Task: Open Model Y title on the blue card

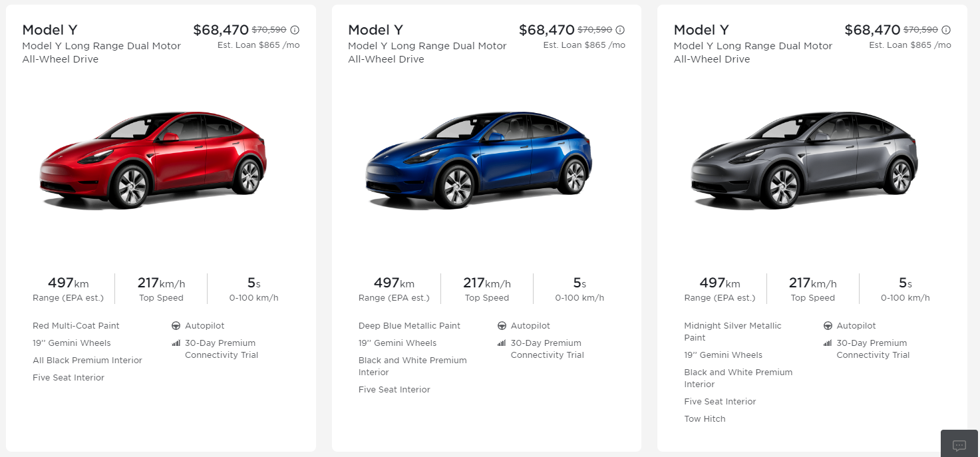Action: tap(375, 30)
